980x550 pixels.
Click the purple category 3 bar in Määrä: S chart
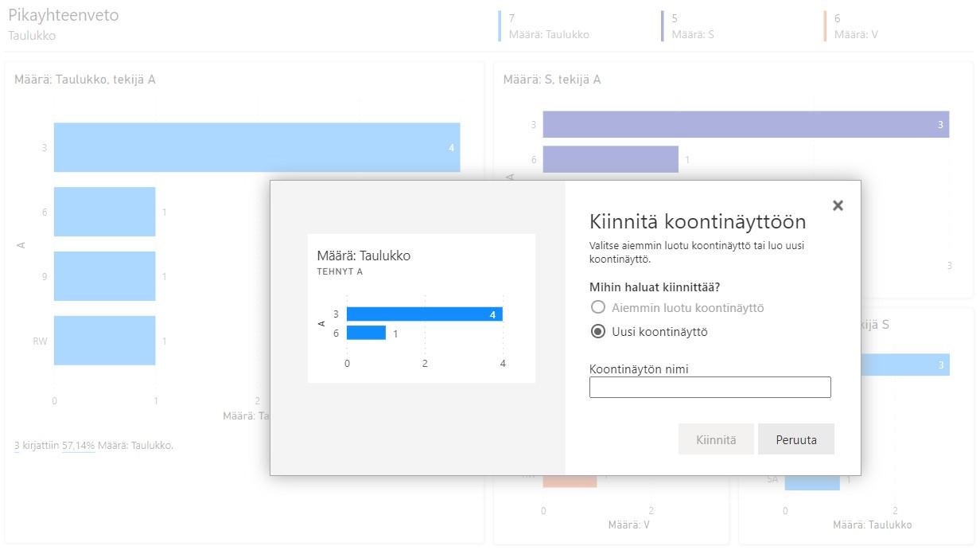745,125
